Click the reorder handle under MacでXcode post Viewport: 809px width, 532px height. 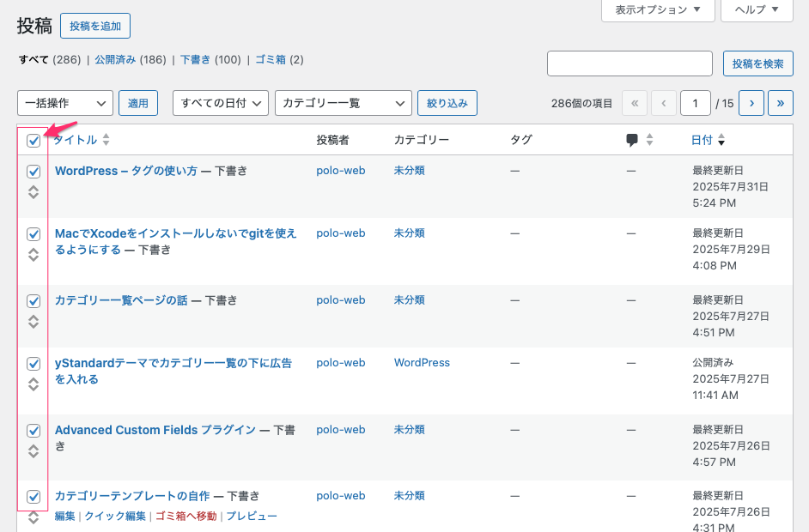33,255
